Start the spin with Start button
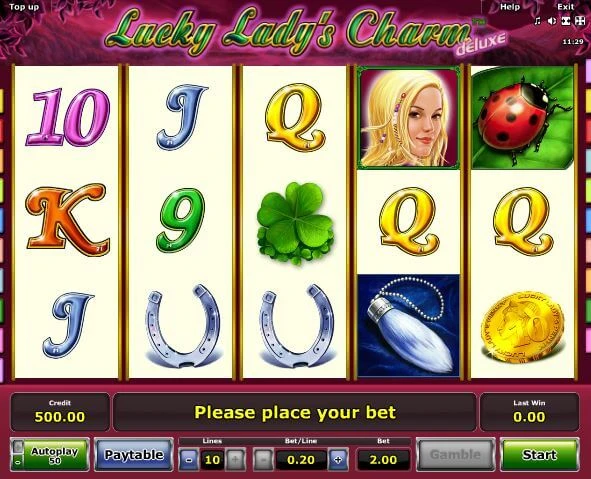Image resolution: width=591 pixels, height=479 pixels. pyautogui.click(x=539, y=455)
